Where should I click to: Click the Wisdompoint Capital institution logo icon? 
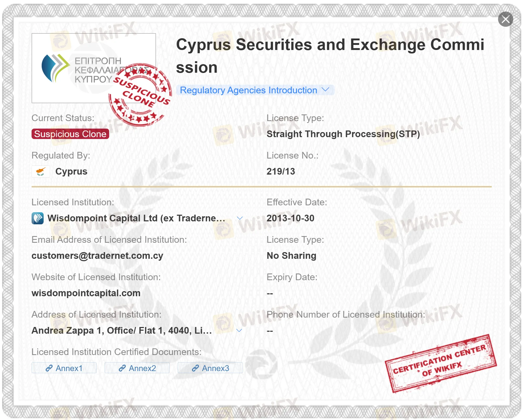[37, 218]
